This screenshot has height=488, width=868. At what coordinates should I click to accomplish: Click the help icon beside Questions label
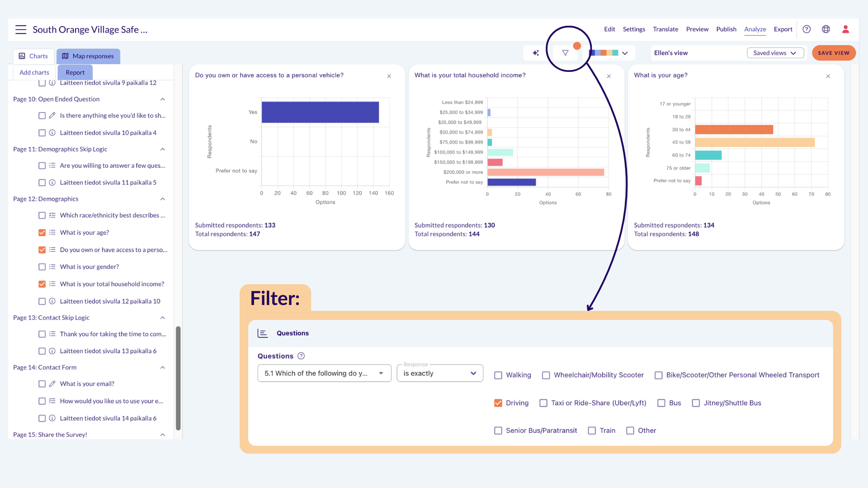[301, 356]
